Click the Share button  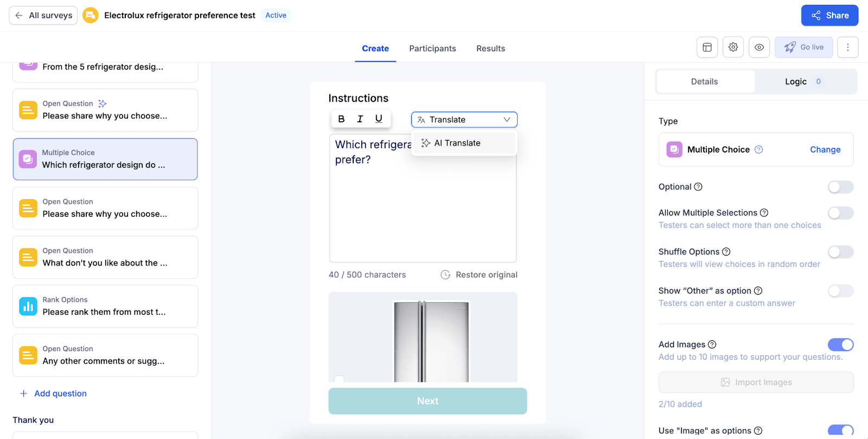829,15
